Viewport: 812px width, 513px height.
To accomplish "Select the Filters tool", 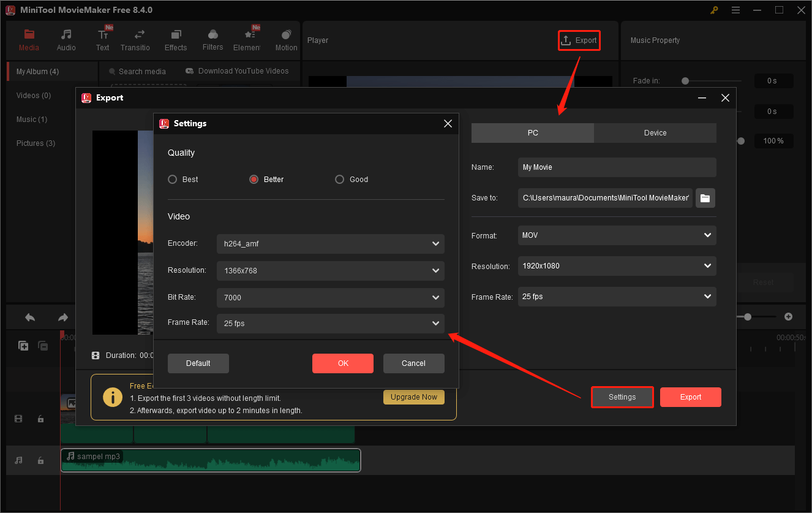I will tap(212, 39).
